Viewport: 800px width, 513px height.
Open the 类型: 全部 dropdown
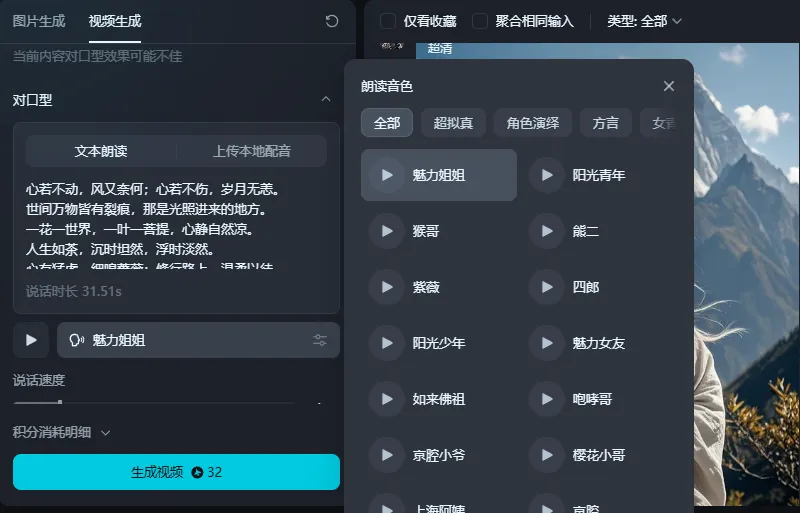644,21
